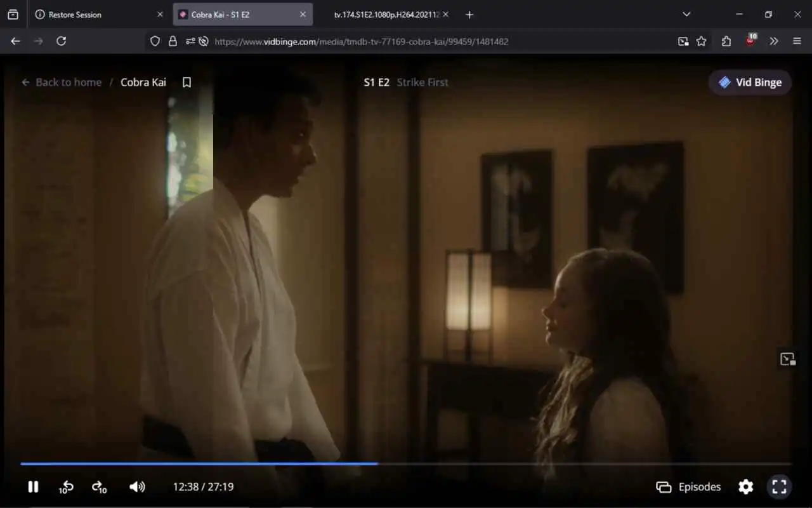The height and width of the screenshot is (508, 812).
Task: Click the S1 E2 Strike First title
Action: coord(406,82)
